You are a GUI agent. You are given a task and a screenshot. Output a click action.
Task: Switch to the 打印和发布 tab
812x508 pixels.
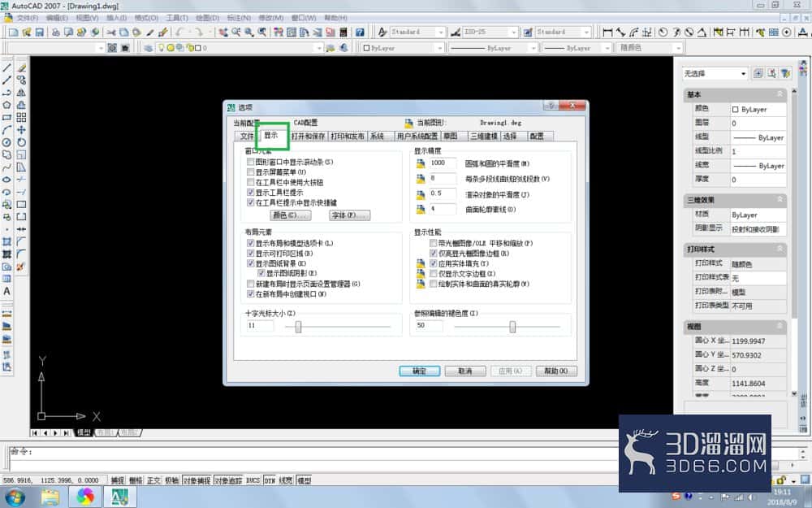[348, 137]
